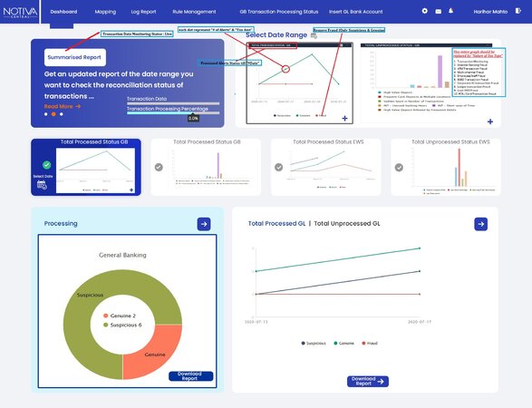Screen dimensions: 532x408
Task: Toggle Suspicious legend in GL line chart
Action: 314,344
